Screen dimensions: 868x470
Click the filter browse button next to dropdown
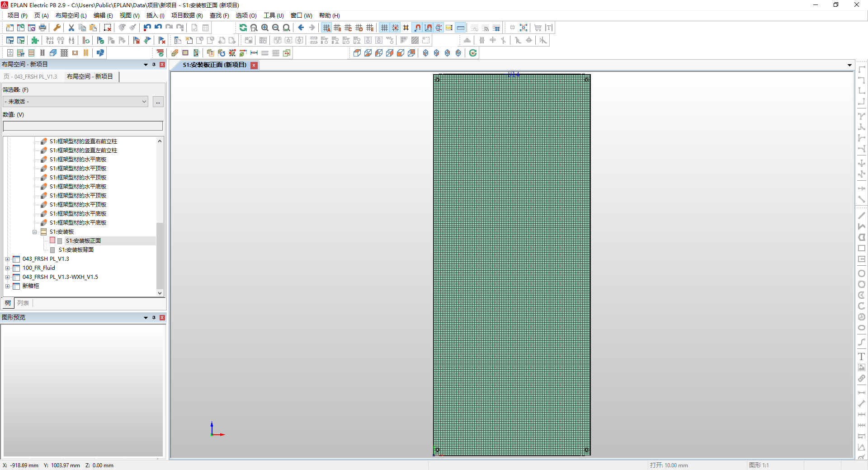158,101
